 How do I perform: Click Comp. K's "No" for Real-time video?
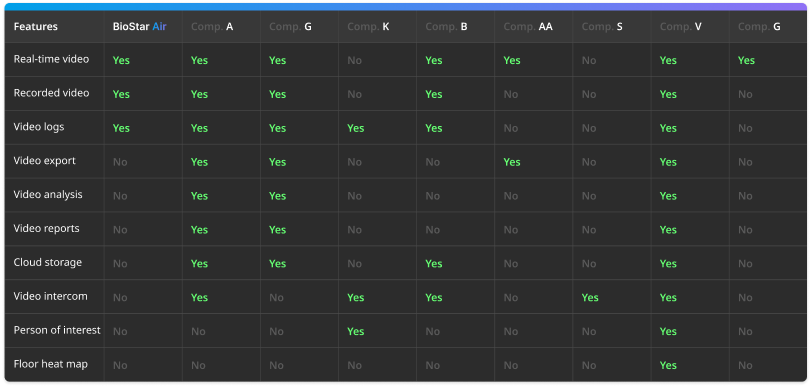[x=354, y=60]
